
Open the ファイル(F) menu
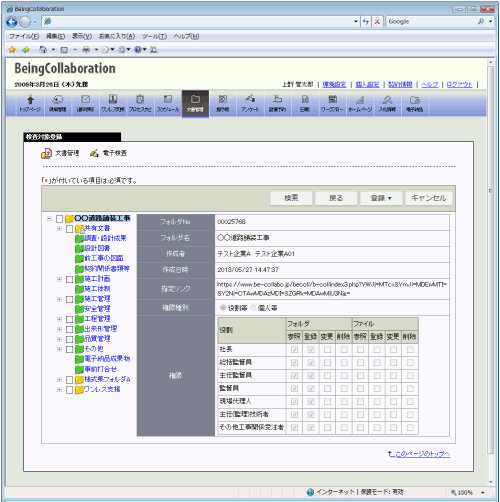[24, 36]
